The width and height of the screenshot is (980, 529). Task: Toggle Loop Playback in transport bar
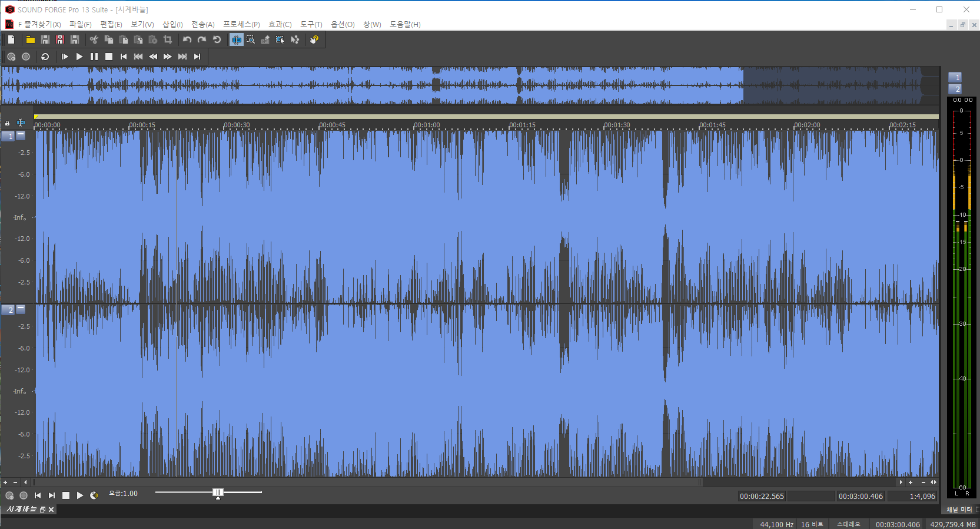[x=45, y=57]
